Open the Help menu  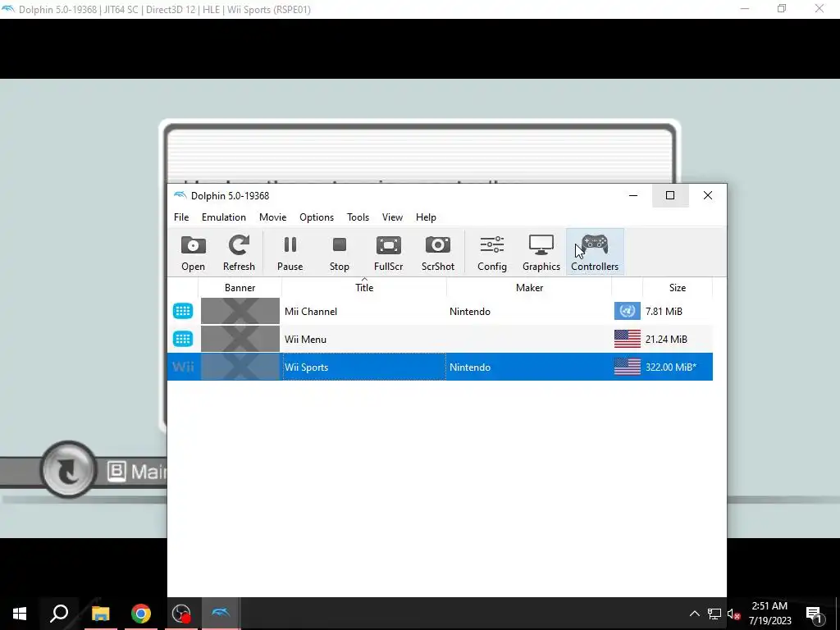[426, 217]
